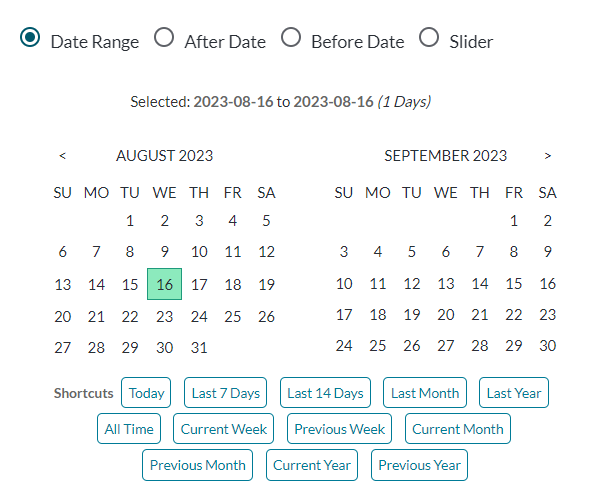This screenshot has height=500, width=609.
Task: Apply the Current Year shortcut
Action: pyautogui.click(x=312, y=465)
